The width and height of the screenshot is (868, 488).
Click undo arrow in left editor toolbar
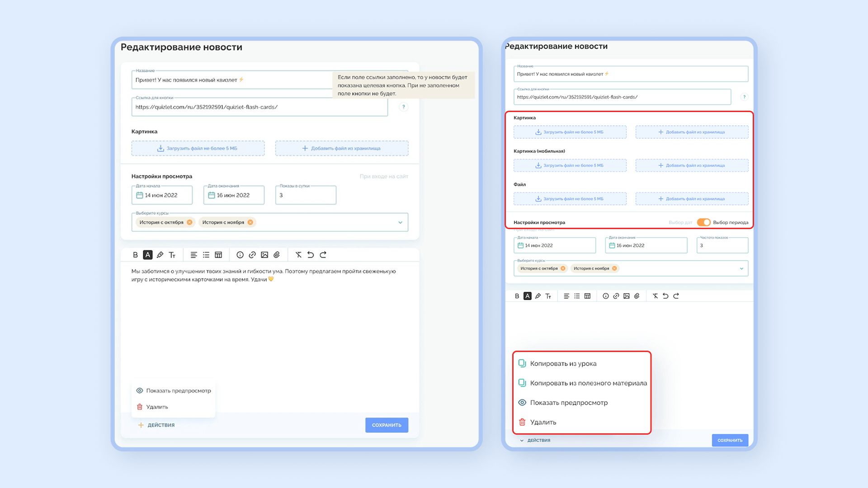(x=311, y=255)
